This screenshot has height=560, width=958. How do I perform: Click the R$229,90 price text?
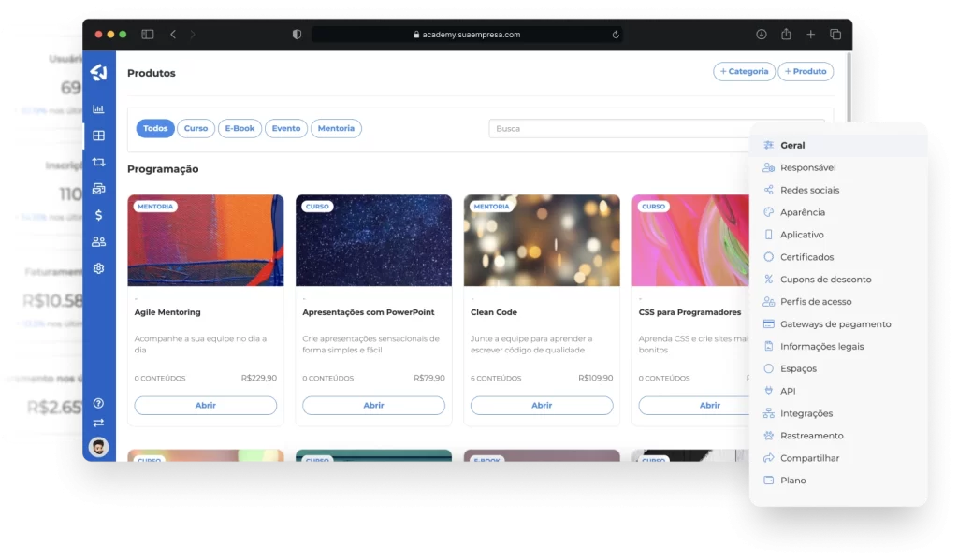coord(259,378)
